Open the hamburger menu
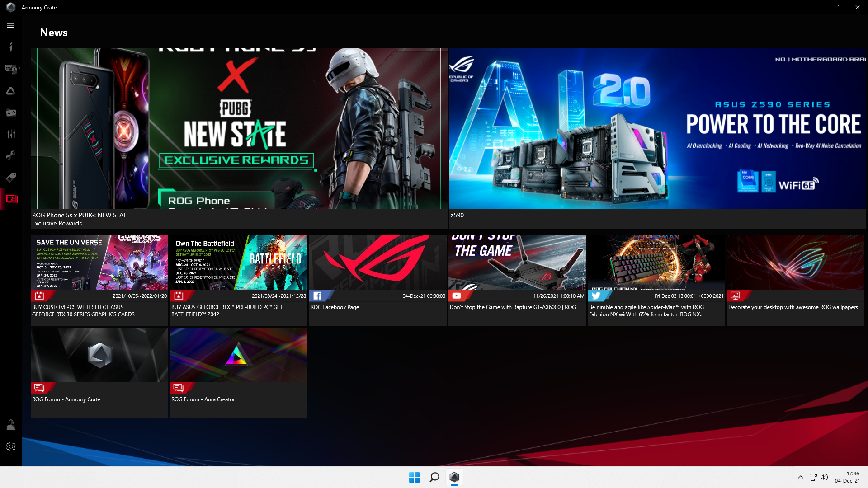The height and width of the screenshot is (488, 868). [11, 25]
